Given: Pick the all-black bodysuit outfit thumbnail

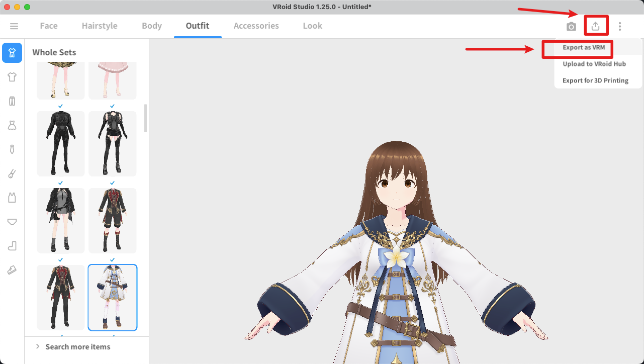Looking at the screenshot, I should [61, 143].
